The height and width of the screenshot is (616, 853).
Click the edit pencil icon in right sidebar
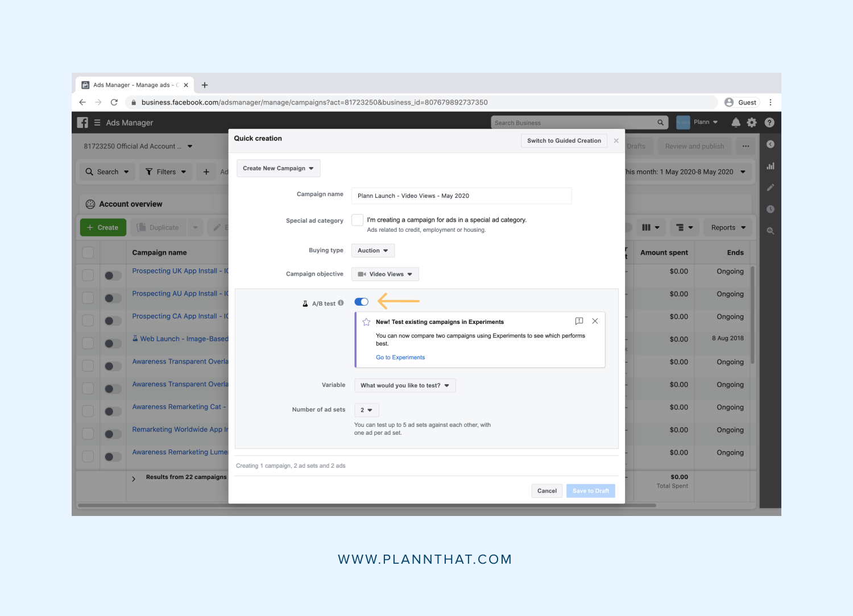click(771, 188)
